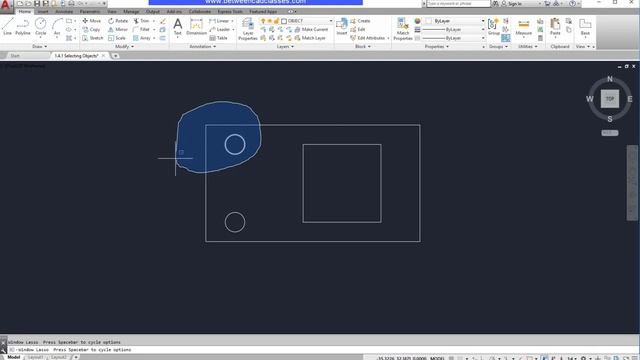Expand the Draw panel
Viewport: 640px width, 360px height.
(x=40, y=47)
